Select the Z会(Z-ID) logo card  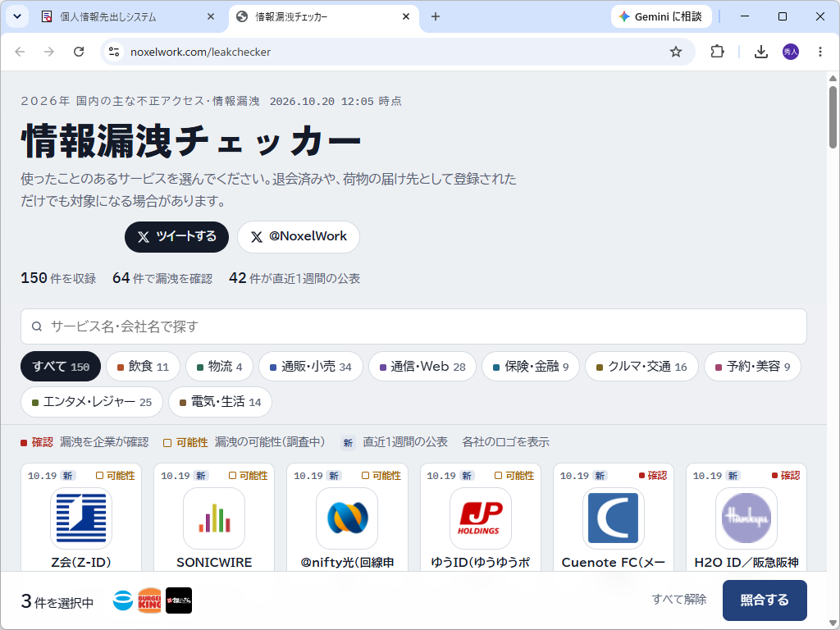click(81, 518)
